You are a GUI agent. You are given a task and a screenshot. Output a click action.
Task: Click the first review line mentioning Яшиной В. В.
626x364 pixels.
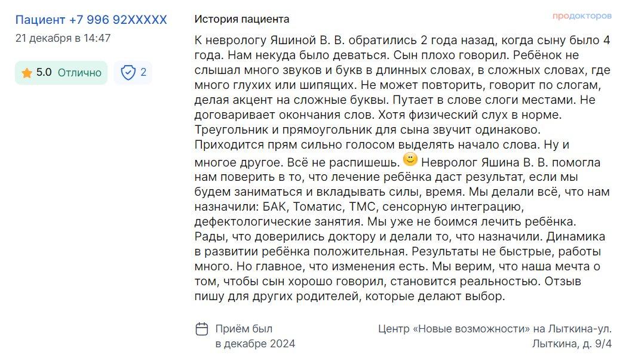(x=403, y=40)
